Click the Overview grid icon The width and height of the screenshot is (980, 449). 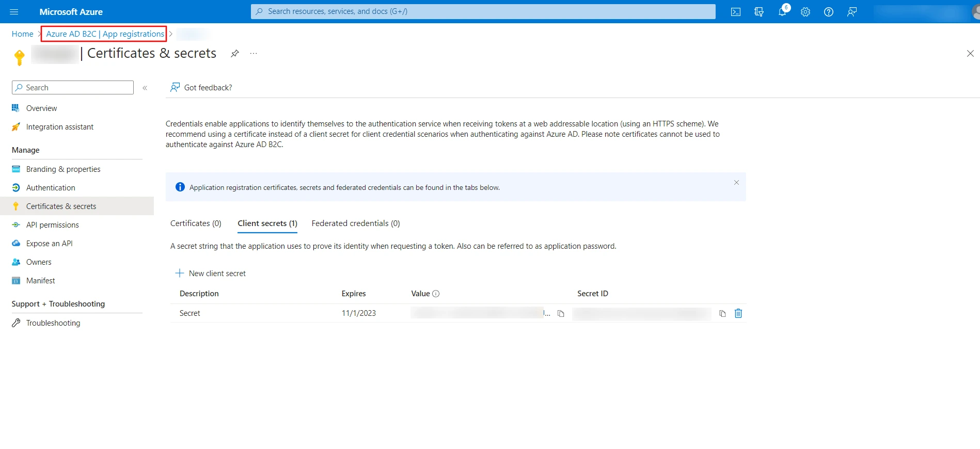[16, 108]
